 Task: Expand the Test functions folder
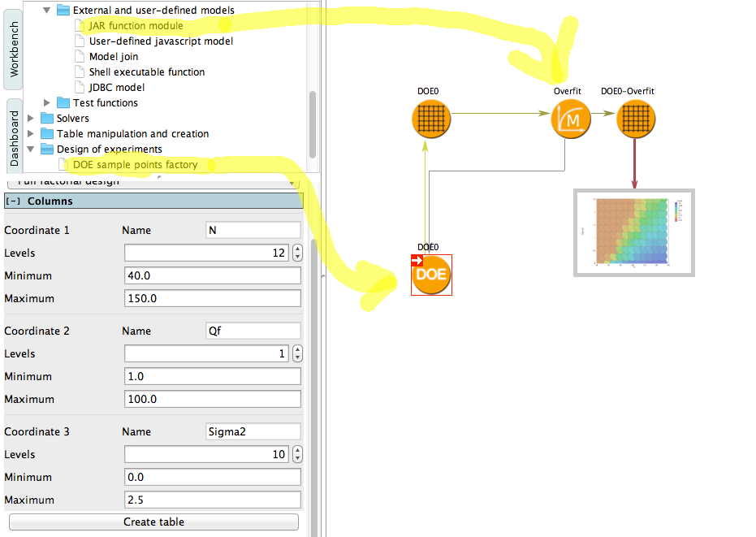point(46,103)
